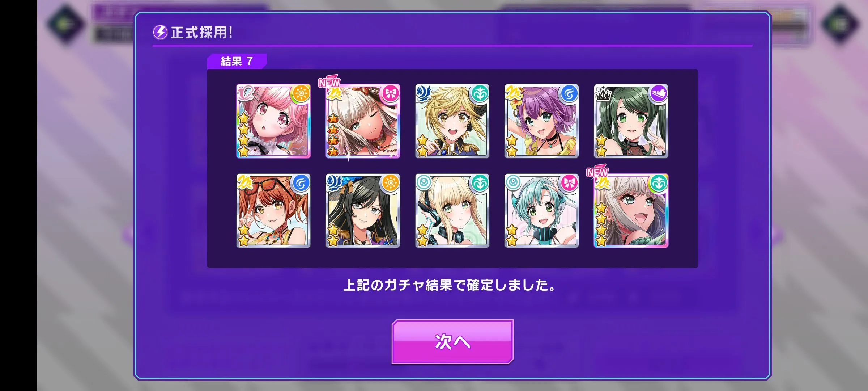The height and width of the screenshot is (391, 868).
Task: Click the lightning bolt icon beside 正式採用!
Action: (160, 32)
